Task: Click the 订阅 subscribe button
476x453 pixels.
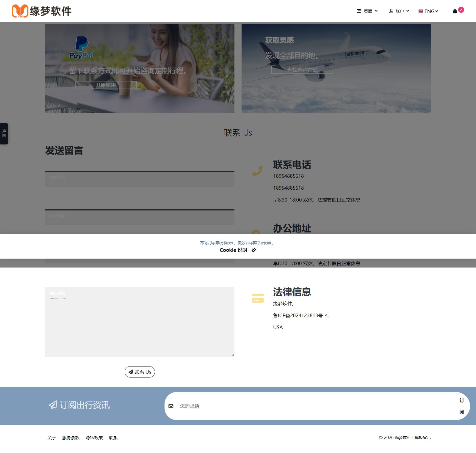Action: click(x=462, y=406)
